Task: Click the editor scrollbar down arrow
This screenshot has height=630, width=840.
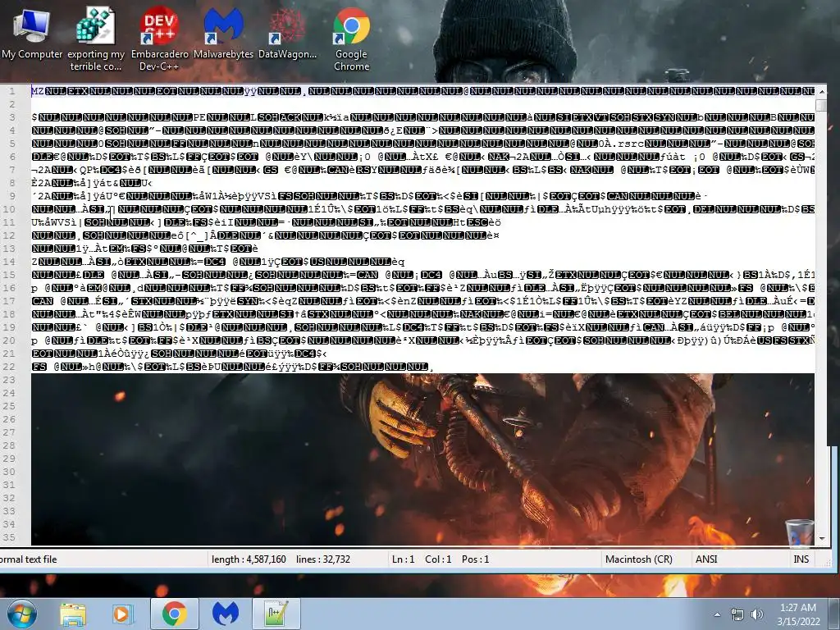Action: click(x=820, y=538)
